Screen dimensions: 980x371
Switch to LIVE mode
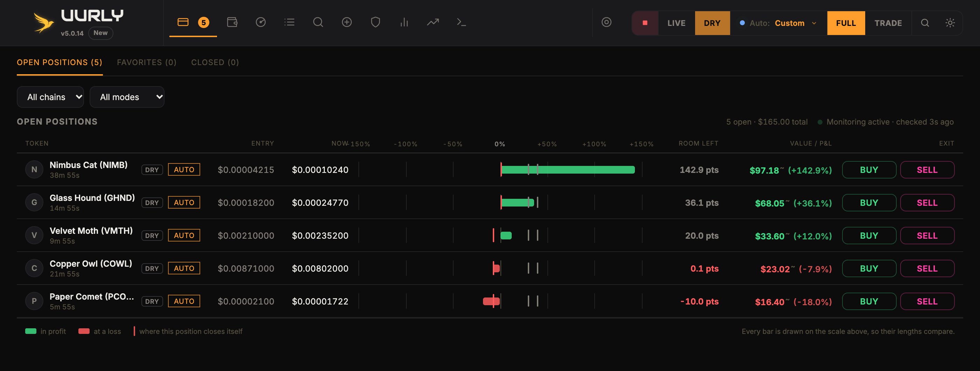tap(677, 23)
